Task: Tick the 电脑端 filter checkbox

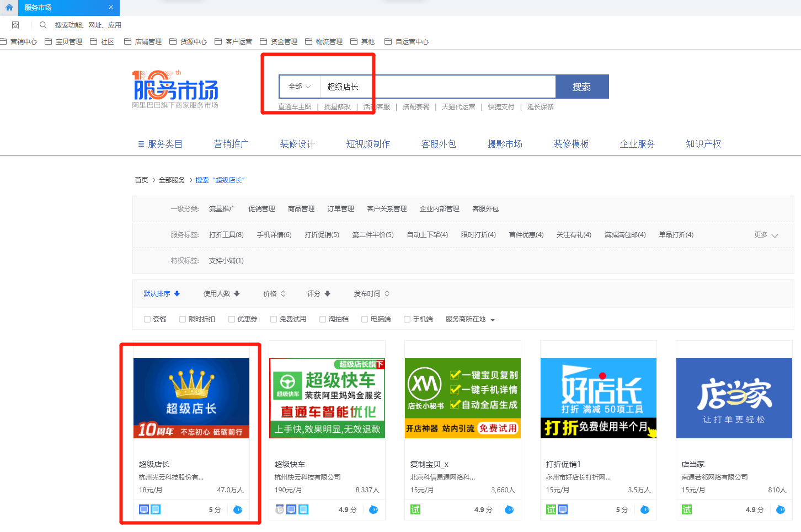Action: [365, 319]
